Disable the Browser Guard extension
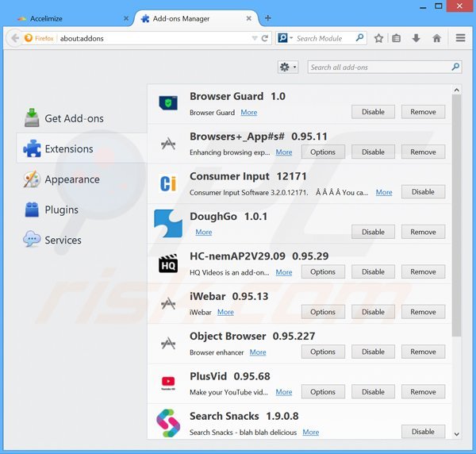 tap(373, 112)
